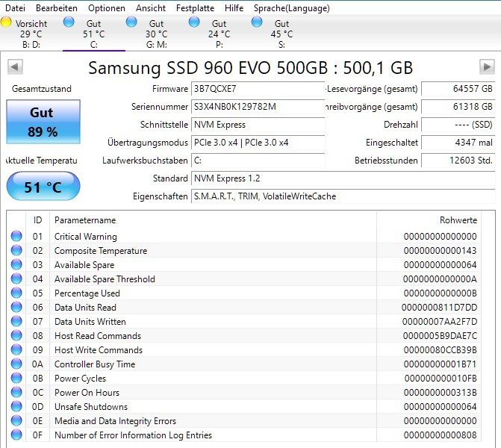Viewport: 501px width, 448px height.
Task: Select the Gut 24 °C P: drive tab
Action: (220, 34)
